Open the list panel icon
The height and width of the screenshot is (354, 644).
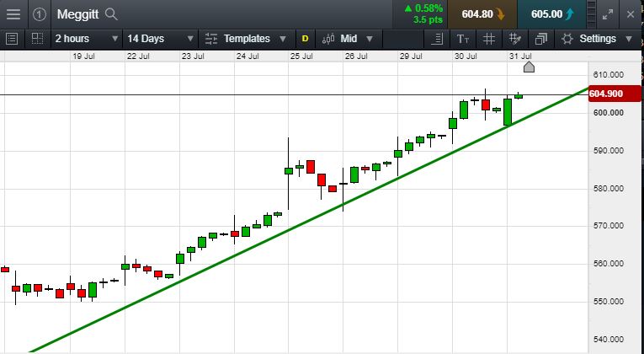pyautogui.click(x=13, y=39)
